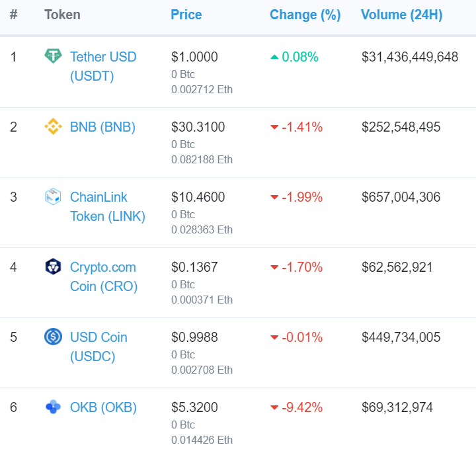Click the ChainLink token cube icon

53,196
